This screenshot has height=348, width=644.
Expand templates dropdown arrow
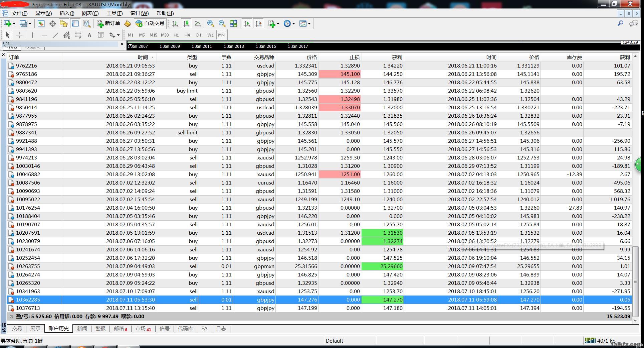click(309, 23)
